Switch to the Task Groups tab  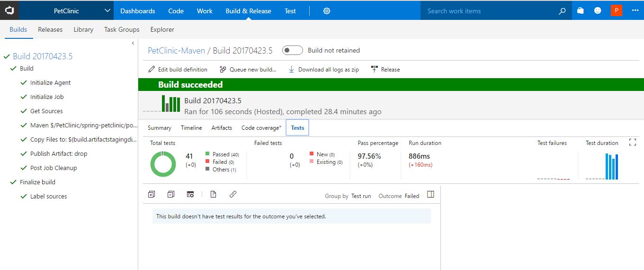click(122, 29)
